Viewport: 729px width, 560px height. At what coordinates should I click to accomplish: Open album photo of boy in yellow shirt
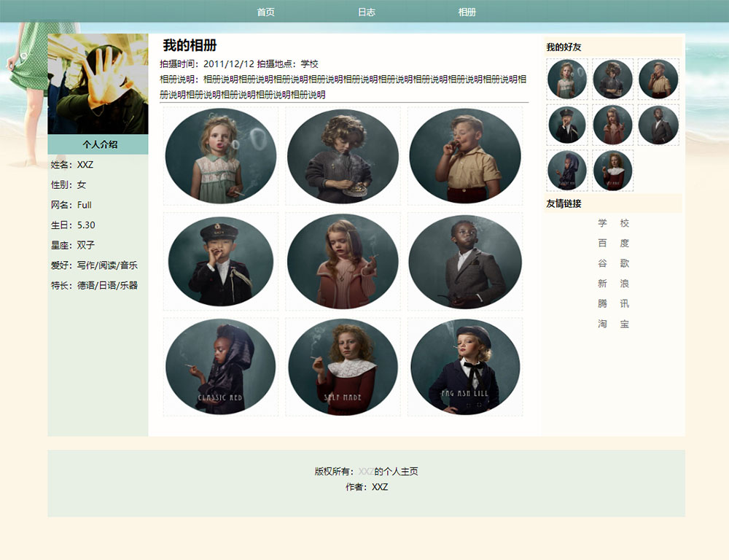(x=465, y=156)
